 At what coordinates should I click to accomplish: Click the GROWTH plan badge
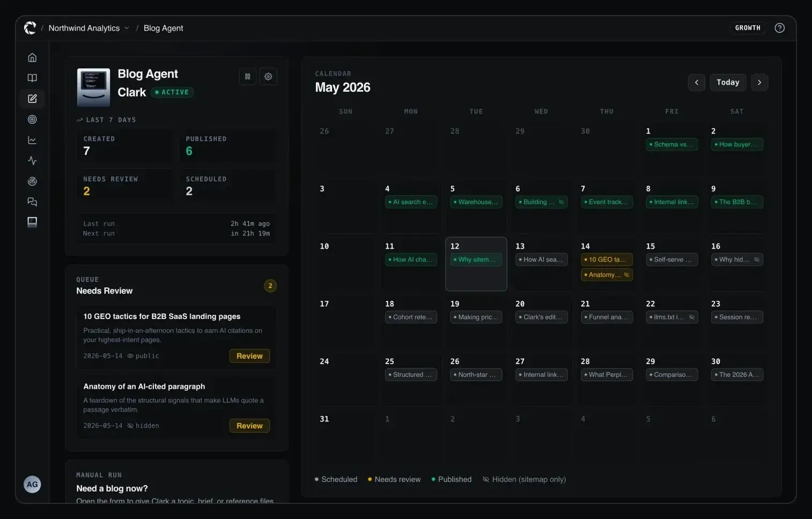748,28
